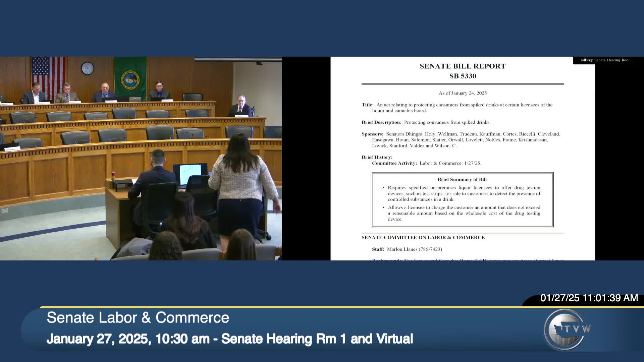Viewport: 644px width, 362px height.
Task: Click the wall clock above the dais
Action: pos(88,68)
